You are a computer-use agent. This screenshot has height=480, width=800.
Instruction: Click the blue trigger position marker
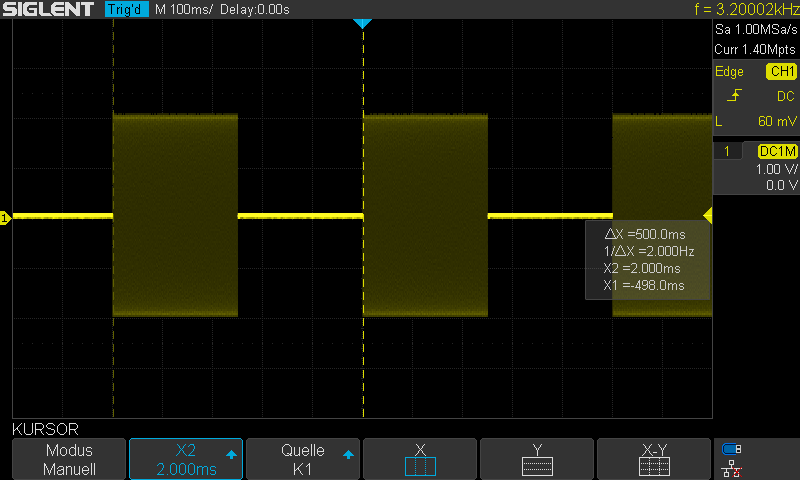tap(362, 23)
